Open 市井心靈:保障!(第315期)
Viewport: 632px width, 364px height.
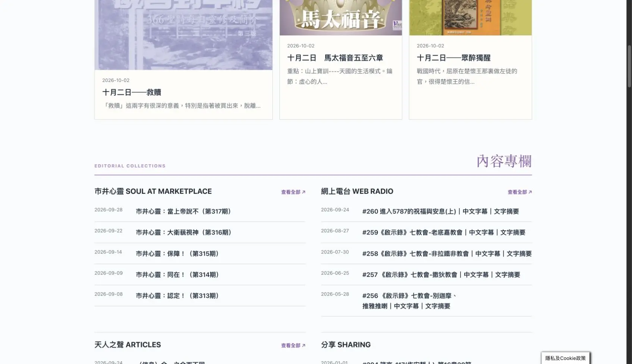point(178,254)
